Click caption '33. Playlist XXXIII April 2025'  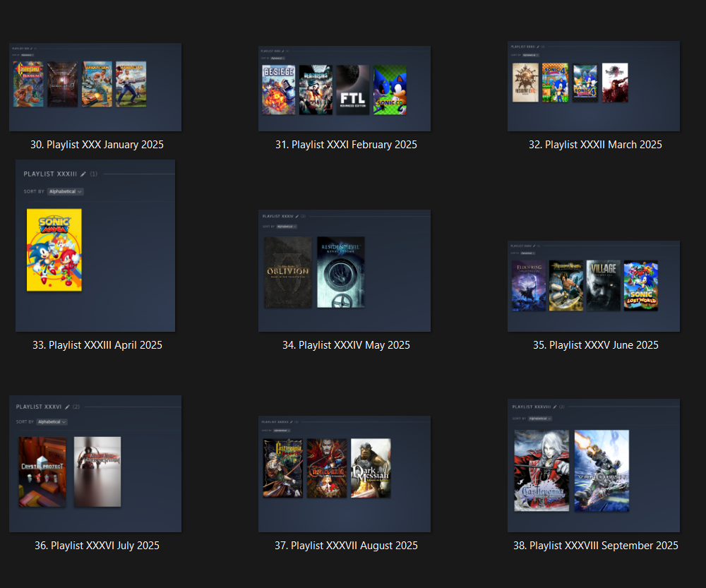pyautogui.click(x=97, y=345)
